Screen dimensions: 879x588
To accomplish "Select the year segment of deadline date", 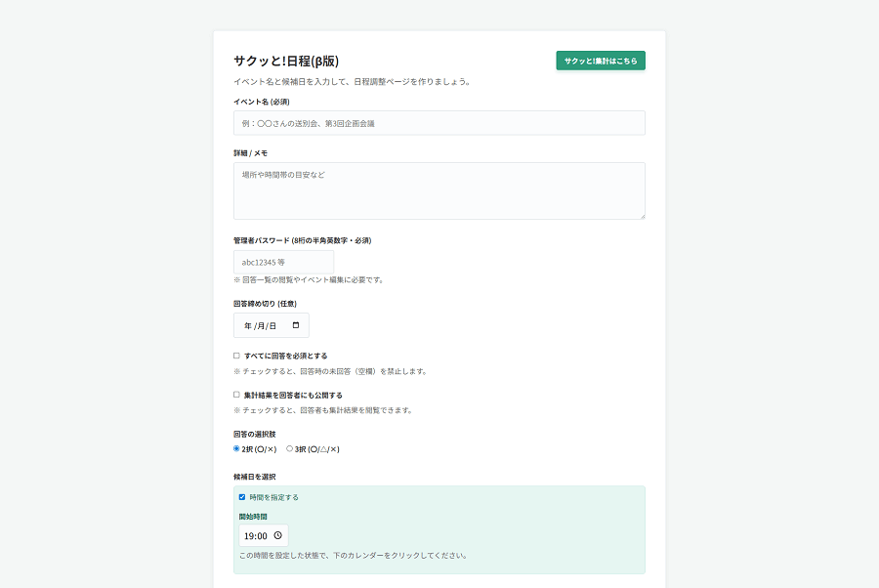I will tap(248, 325).
